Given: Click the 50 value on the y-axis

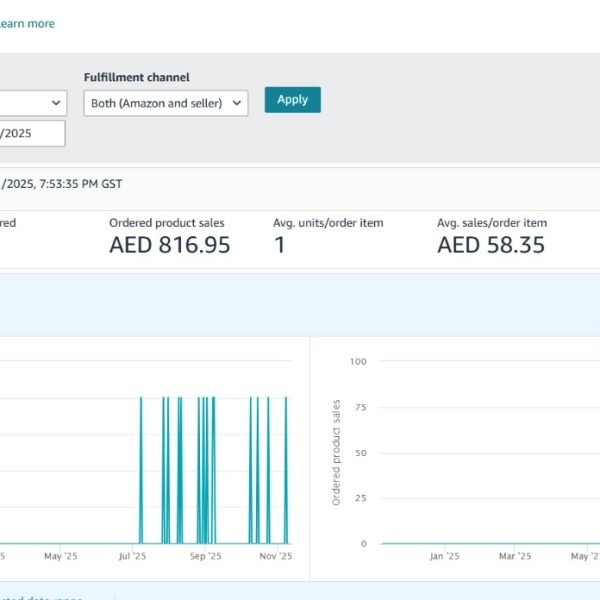Looking at the screenshot, I should [361, 453].
